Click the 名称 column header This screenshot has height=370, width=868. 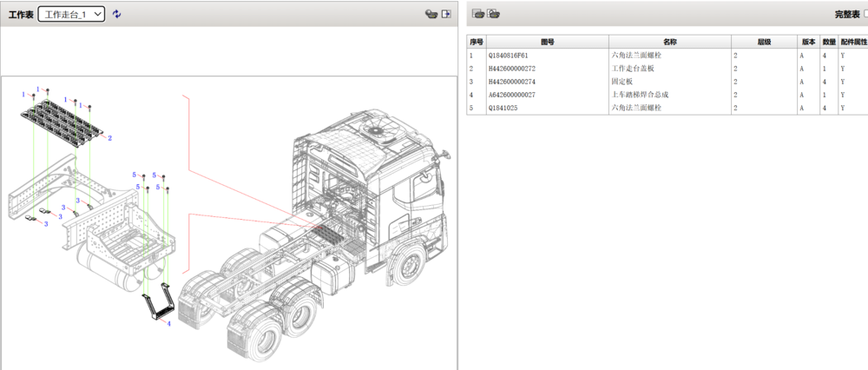[x=669, y=42]
